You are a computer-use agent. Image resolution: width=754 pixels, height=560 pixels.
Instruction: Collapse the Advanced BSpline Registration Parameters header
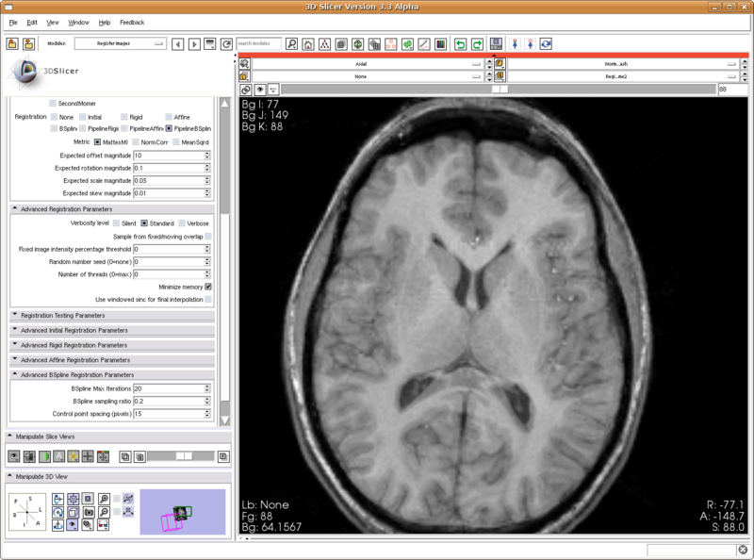(112, 374)
